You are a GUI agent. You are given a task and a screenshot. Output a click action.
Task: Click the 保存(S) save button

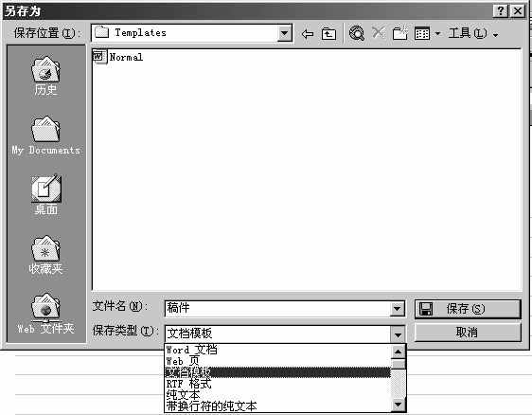[468, 309]
